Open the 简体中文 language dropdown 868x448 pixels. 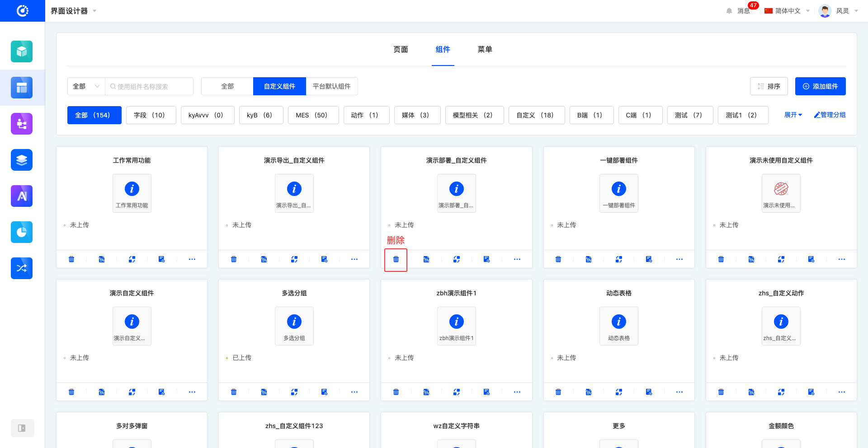[x=787, y=11]
